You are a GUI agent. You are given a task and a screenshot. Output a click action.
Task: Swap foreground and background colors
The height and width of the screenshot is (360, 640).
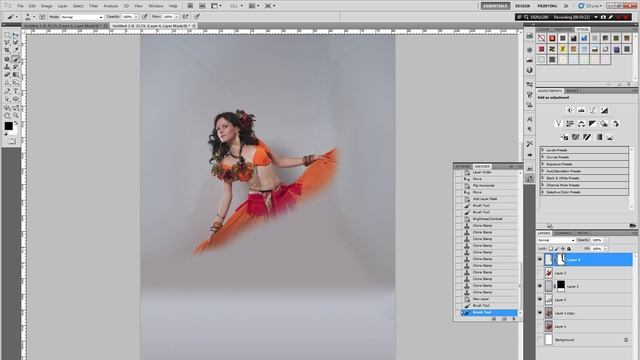point(16,123)
